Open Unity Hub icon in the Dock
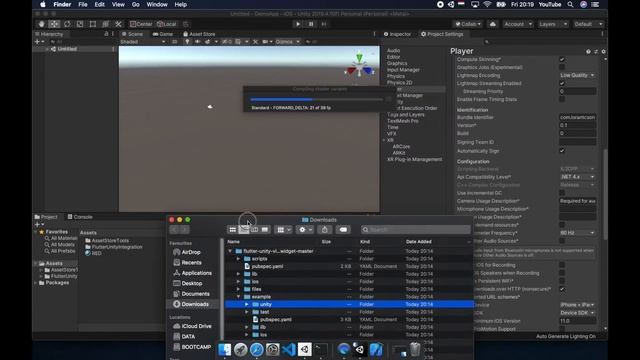640x360 pixels. (304, 349)
